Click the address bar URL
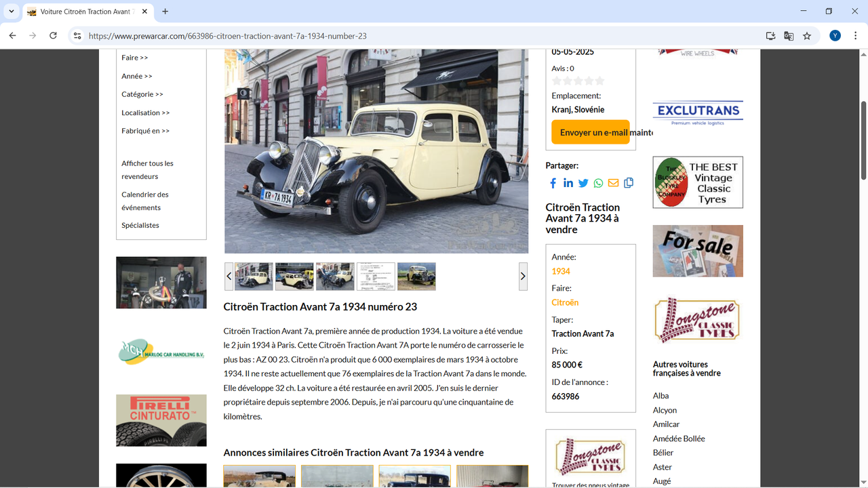This screenshot has width=868, height=488. [228, 36]
